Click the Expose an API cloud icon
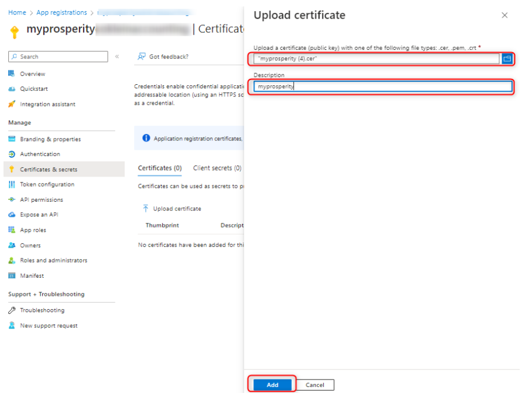Screen dimensions: 532x397 tap(12, 215)
